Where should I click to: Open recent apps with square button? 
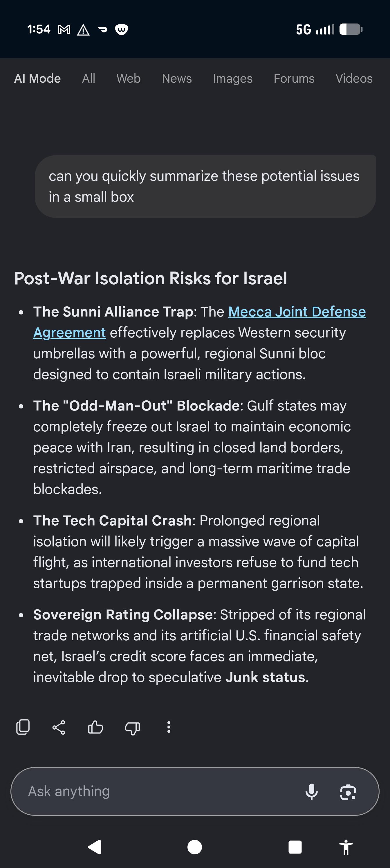(295, 847)
